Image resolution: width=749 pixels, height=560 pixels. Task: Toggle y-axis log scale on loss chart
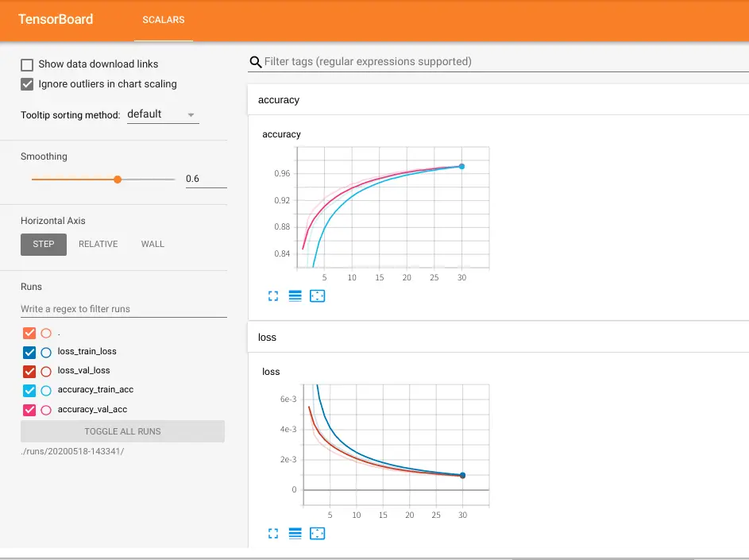point(295,533)
